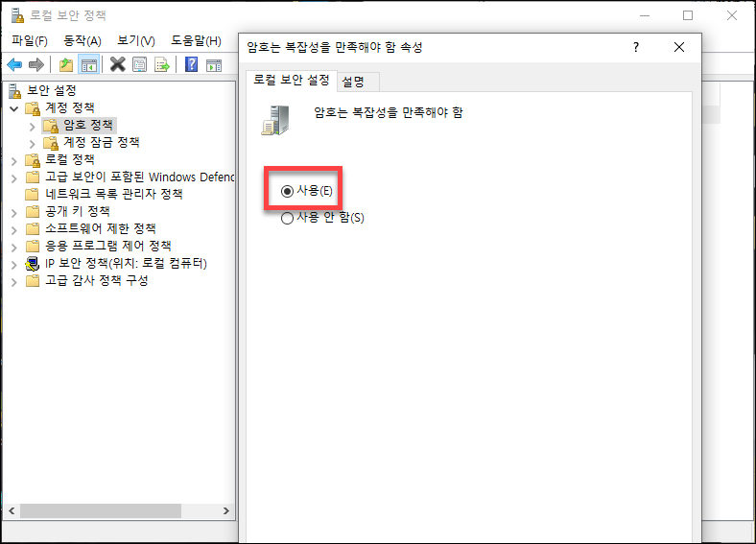Select IP 보안 정책(위치: 로컬 컴퓨터) label
The image size is (756, 544).
127,264
